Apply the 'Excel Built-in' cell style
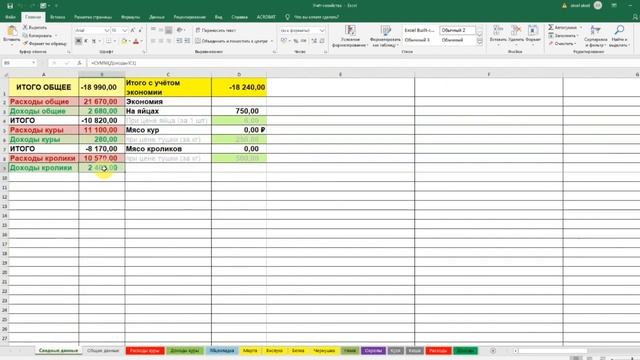This screenshot has height=360, width=640. point(420,31)
